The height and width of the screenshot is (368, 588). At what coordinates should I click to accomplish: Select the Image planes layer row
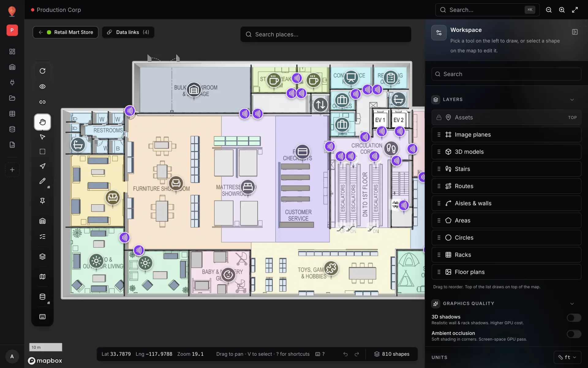[506, 135]
